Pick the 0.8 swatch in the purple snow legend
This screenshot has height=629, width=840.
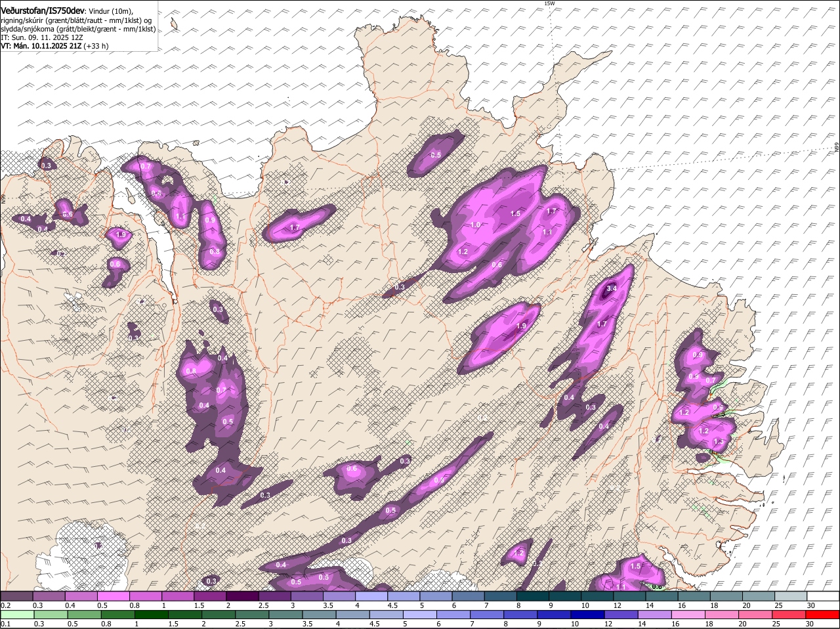pos(145,596)
